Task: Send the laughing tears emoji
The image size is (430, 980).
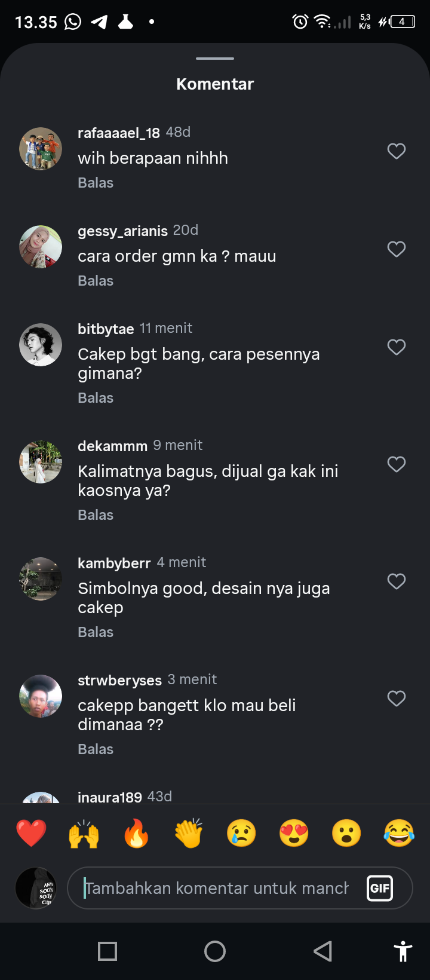Action: pos(399,833)
